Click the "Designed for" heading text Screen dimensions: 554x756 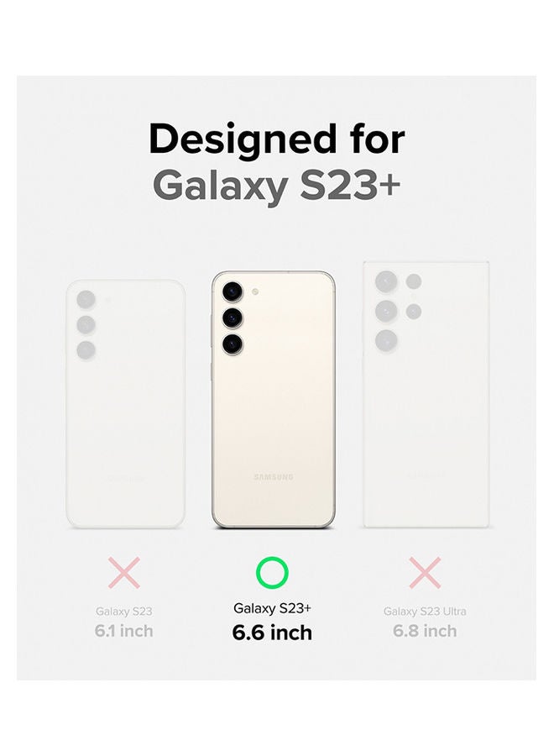coord(277,140)
